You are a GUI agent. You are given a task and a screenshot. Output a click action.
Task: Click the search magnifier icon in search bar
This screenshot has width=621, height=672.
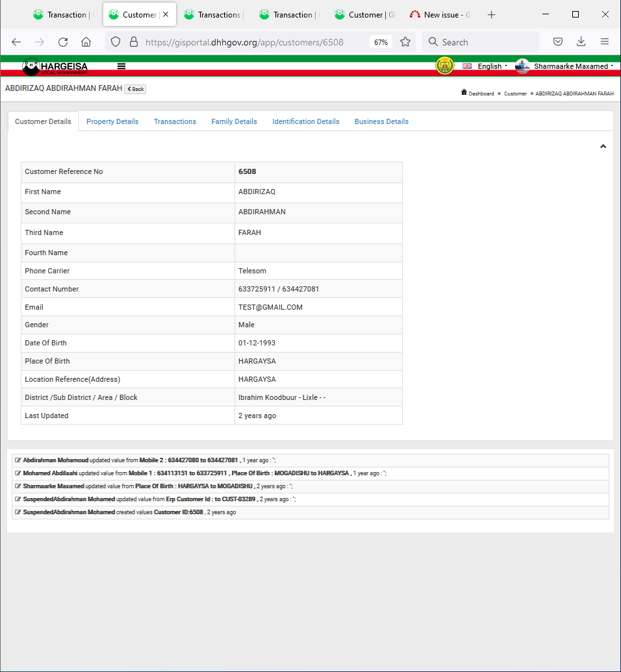click(x=433, y=42)
